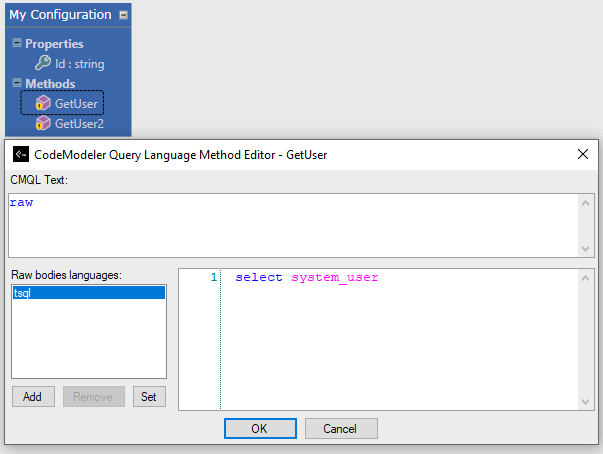Confirm with the OK button

coord(259,428)
